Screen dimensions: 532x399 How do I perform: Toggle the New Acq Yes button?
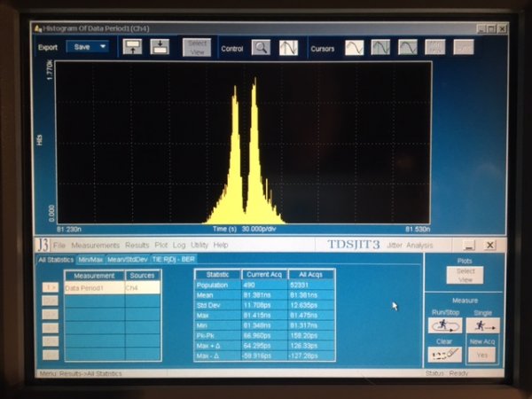coord(482,355)
